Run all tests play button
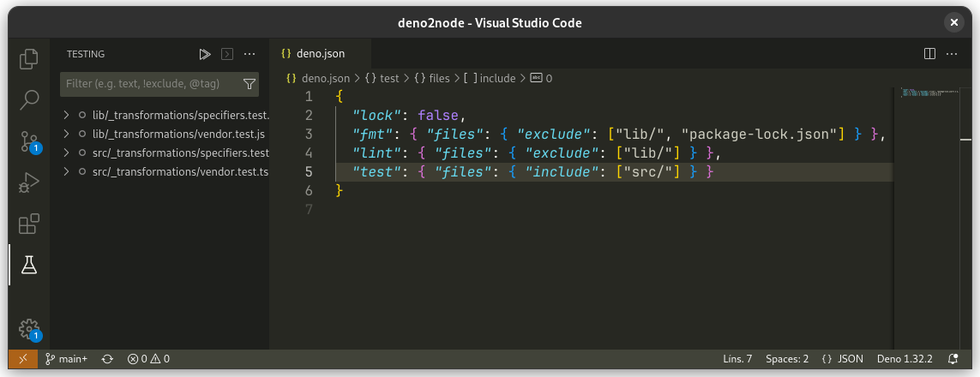 pos(204,54)
